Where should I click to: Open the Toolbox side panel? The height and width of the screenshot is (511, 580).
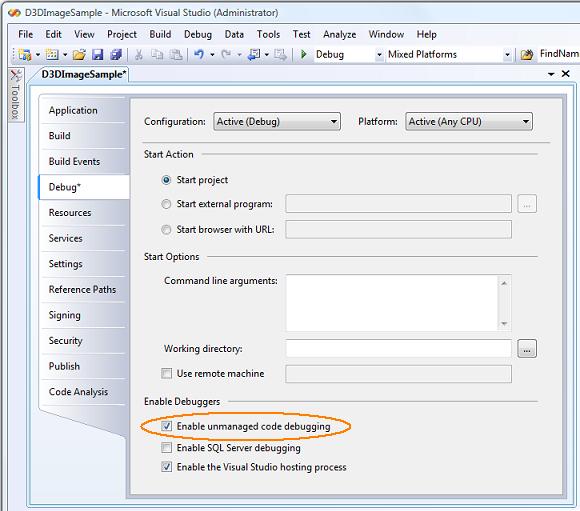click(x=16, y=95)
